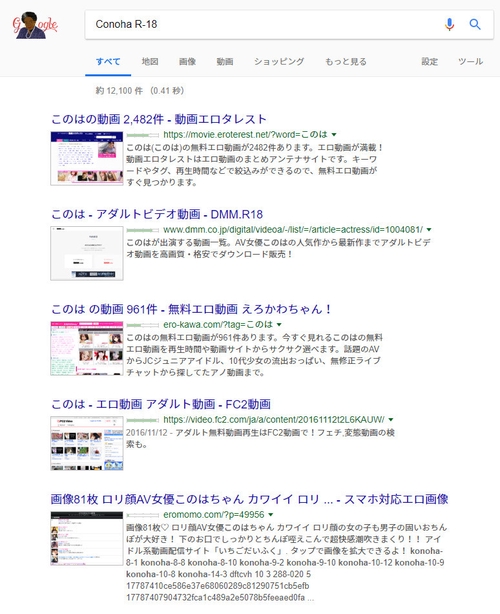Click the ero-kawa result preview thumbnail
The image size is (500, 614).
tap(87, 349)
